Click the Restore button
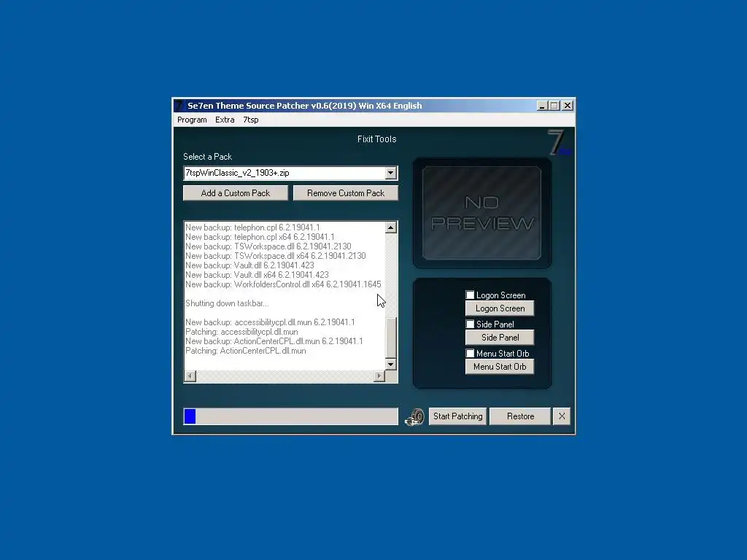This screenshot has width=747, height=560. (520, 416)
